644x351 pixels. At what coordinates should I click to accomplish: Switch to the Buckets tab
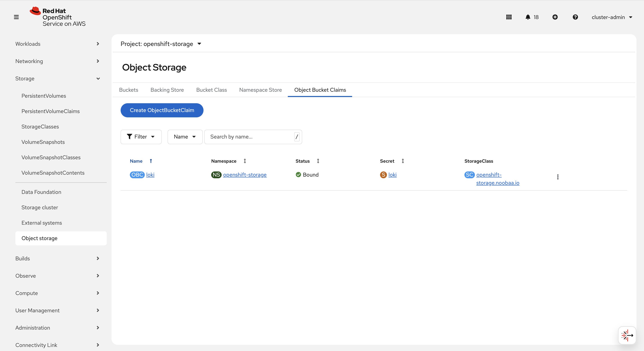click(129, 90)
